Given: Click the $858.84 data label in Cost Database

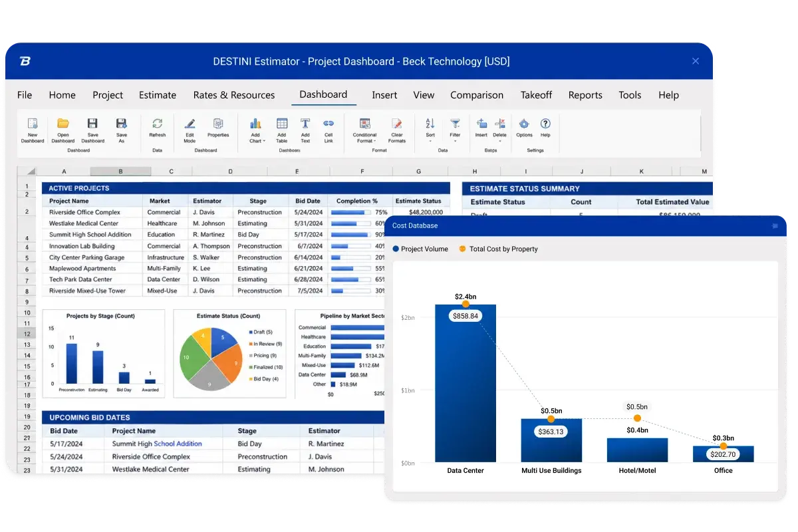Looking at the screenshot, I should point(465,317).
